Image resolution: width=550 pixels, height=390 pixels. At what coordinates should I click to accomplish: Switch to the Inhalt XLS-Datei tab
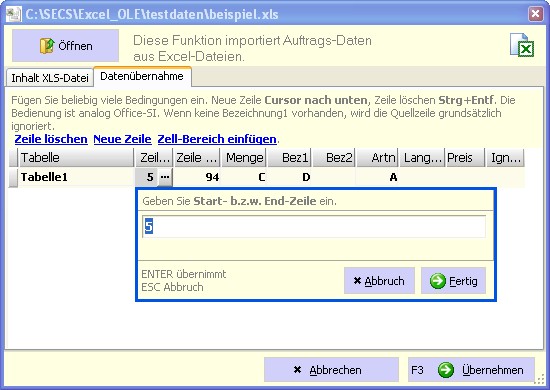pos(49,78)
